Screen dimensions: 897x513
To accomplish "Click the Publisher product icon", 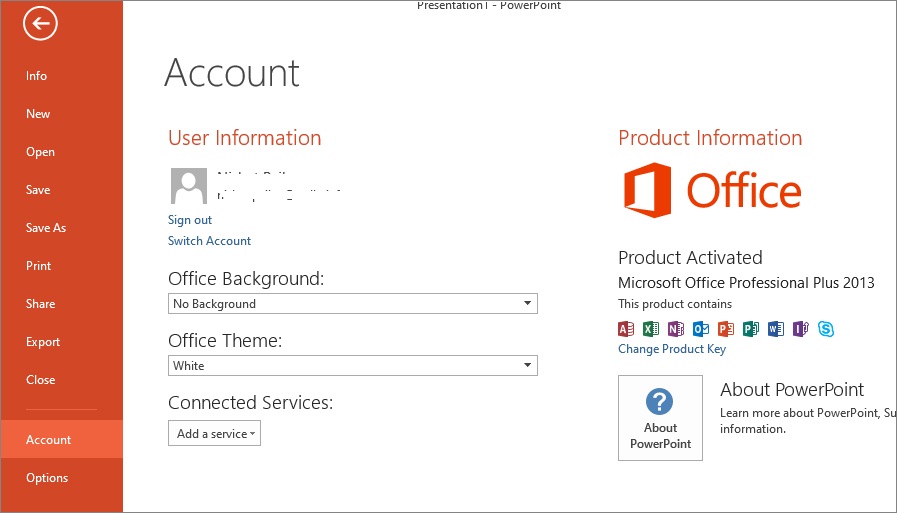I will coord(751,329).
